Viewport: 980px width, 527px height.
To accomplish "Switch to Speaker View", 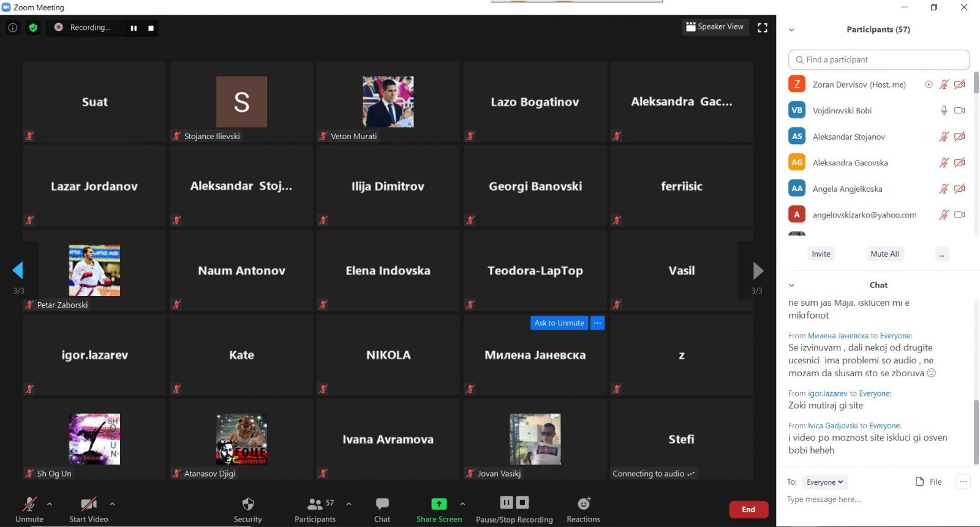I will 715,27.
